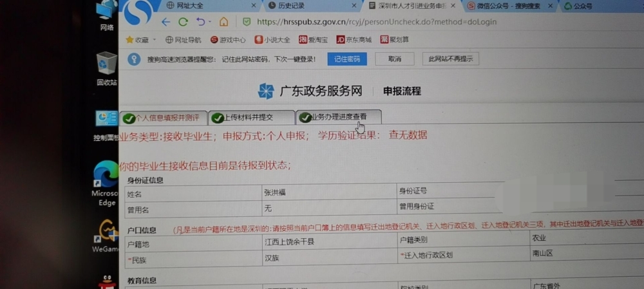Click the Sogou browser logo
The width and height of the screenshot is (644, 289).
click(x=138, y=12)
